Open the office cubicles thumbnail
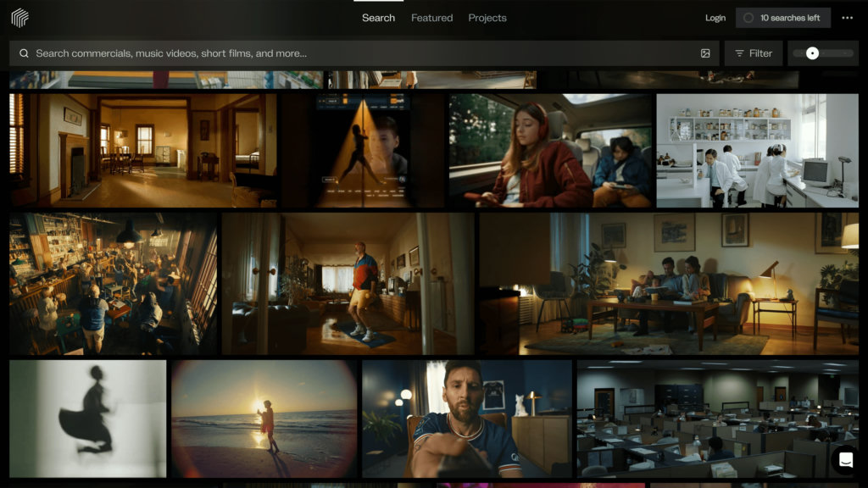This screenshot has width=868, height=488. click(717, 419)
